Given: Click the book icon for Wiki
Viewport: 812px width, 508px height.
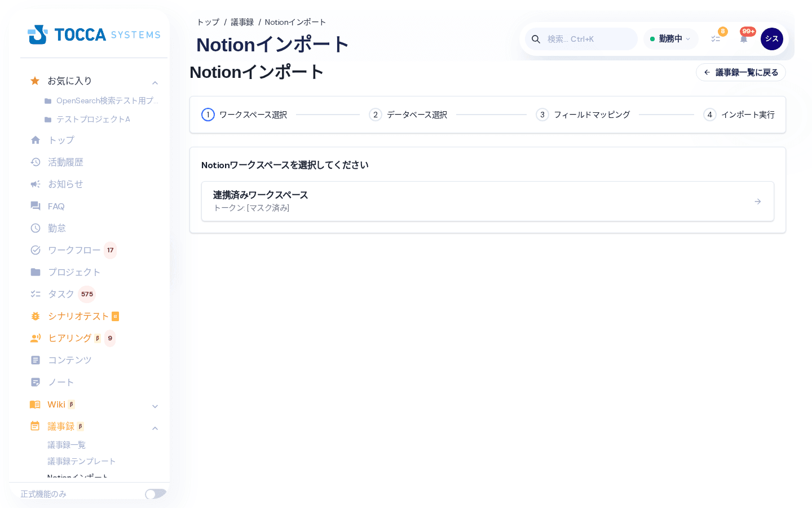Looking at the screenshot, I should click(x=35, y=404).
